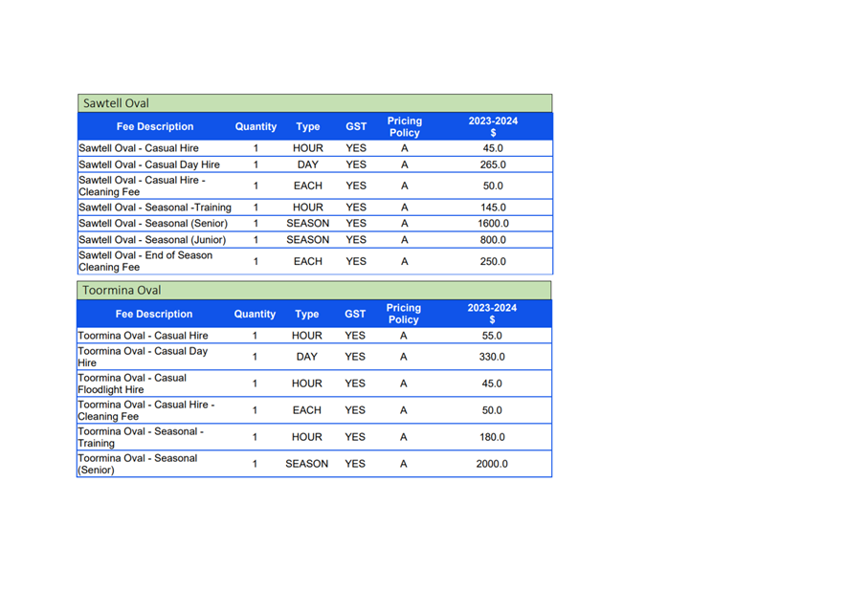Viewport: 868px width, 613px height.
Task: Select the 330.0 price value
Action: (492, 357)
